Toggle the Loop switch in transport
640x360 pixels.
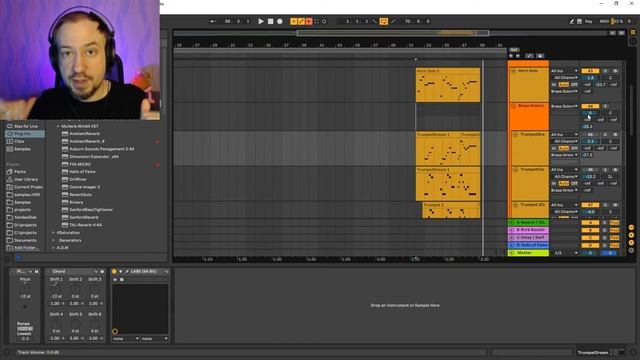pos(384,21)
